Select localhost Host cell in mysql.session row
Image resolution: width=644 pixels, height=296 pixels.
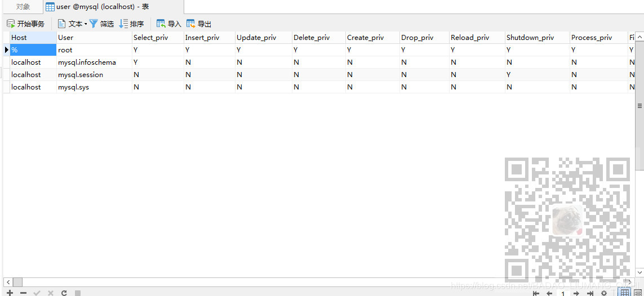tap(33, 75)
